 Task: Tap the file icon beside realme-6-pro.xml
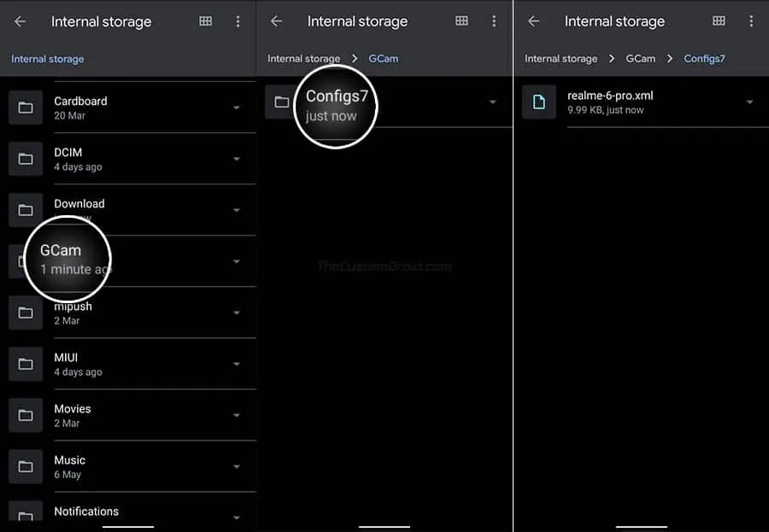pyautogui.click(x=538, y=102)
